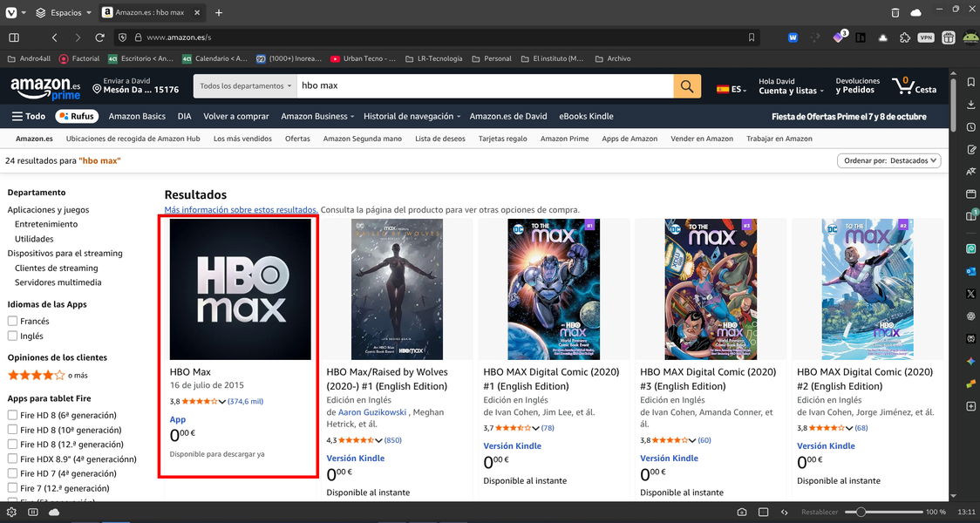Open the Downloads panel in sidebar
This screenshot has width=980, height=523.
point(970,105)
